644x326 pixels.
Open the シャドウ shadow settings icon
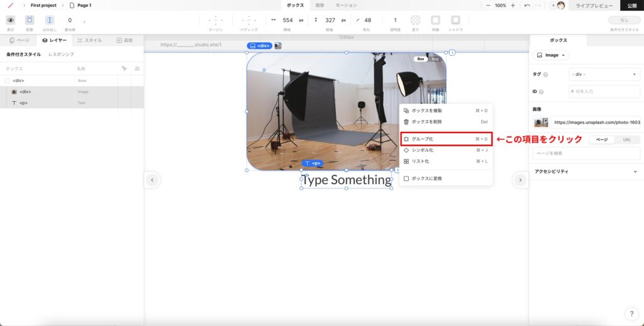pos(456,20)
